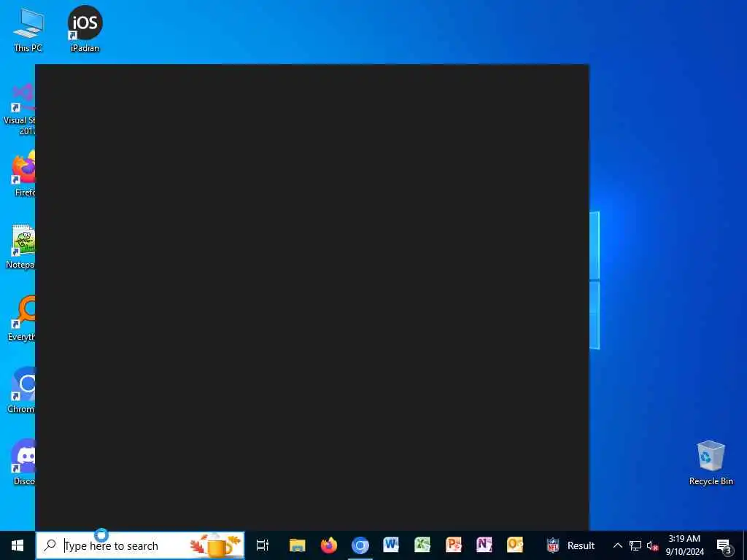Image resolution: width=747 pixels, height=560 pixels.
Task: Switch to the active Chromium taskbar app
Action: pos(360,545)
